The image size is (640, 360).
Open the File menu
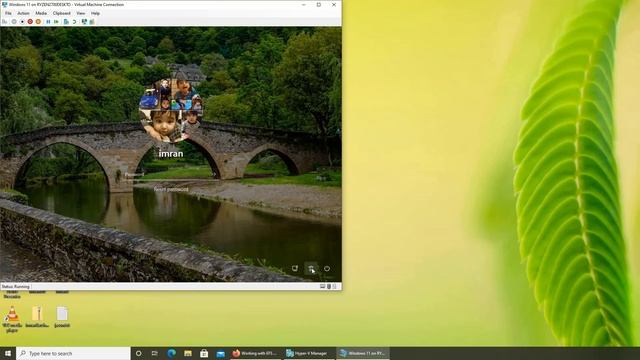tap(8, 13)
